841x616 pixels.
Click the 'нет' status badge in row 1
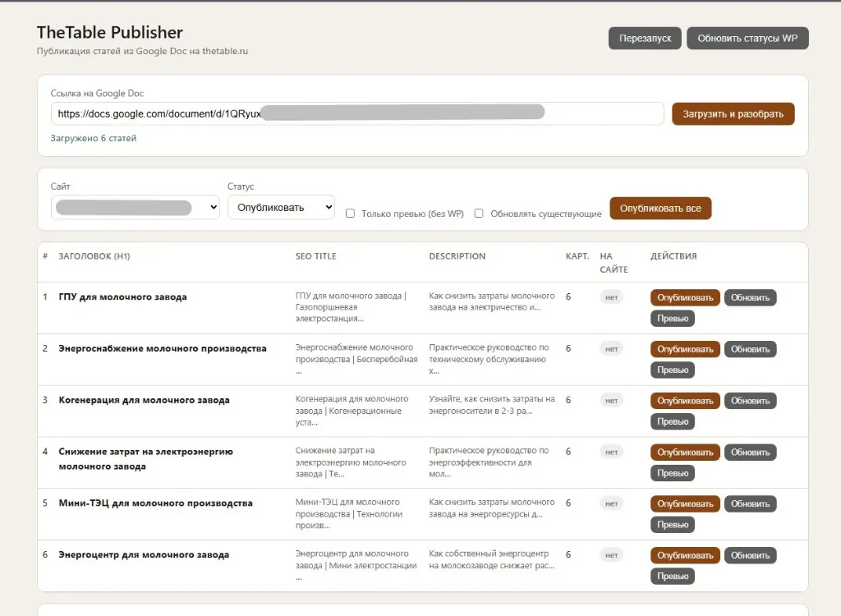[x=611, y=297]
